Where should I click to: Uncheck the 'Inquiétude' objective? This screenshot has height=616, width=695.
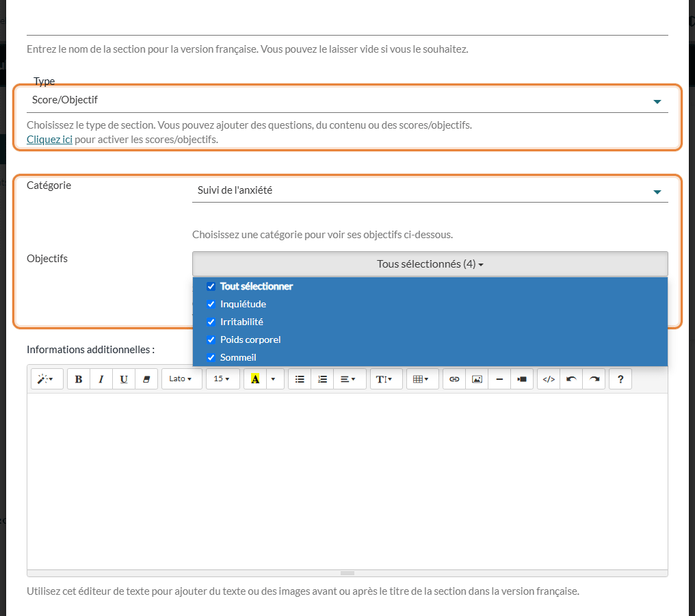click(211, 304)
